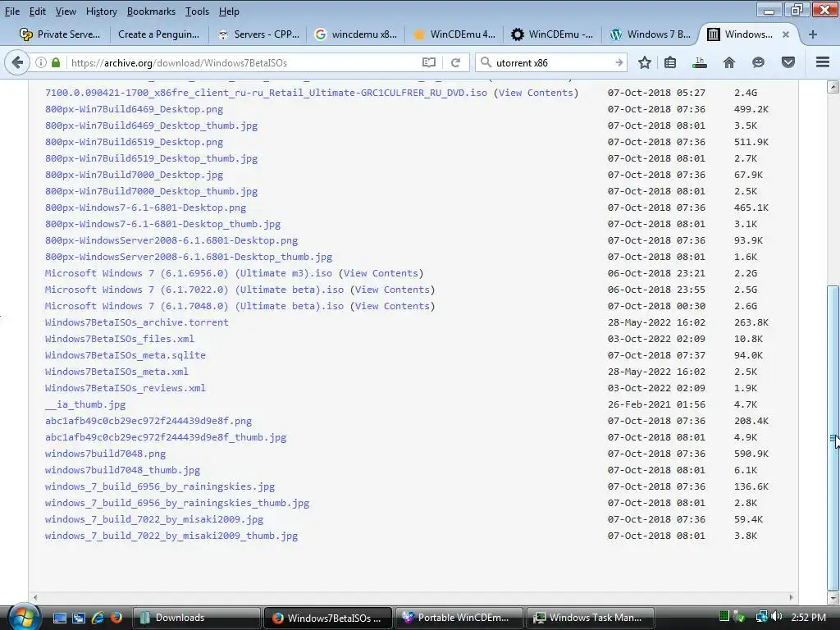Click the 2:52 PM taskbar clock

[808, 617]
